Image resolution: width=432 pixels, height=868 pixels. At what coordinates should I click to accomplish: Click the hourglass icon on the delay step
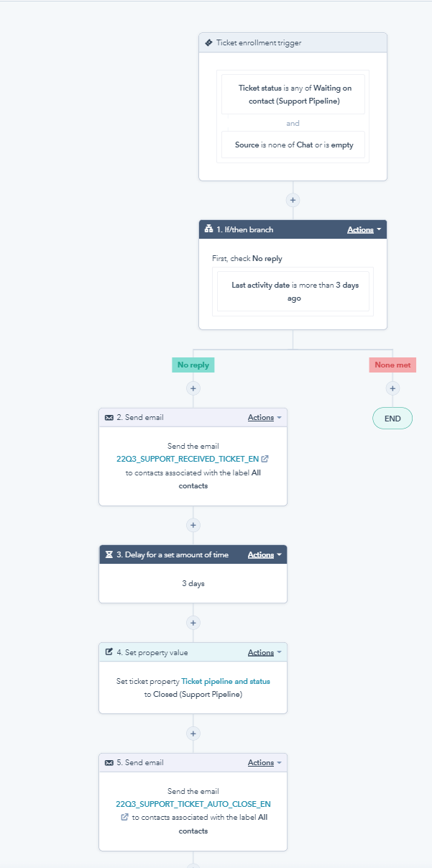tap(108, 554)
